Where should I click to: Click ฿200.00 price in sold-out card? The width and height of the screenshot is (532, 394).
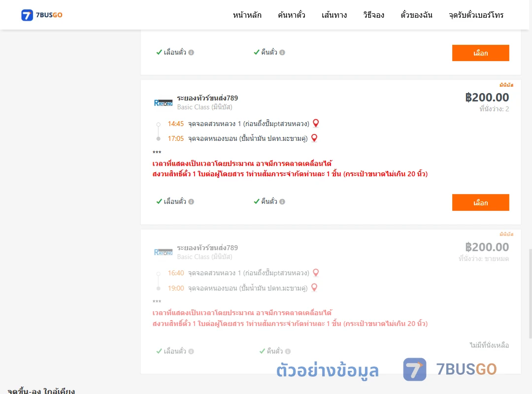[x=487, y=247]
